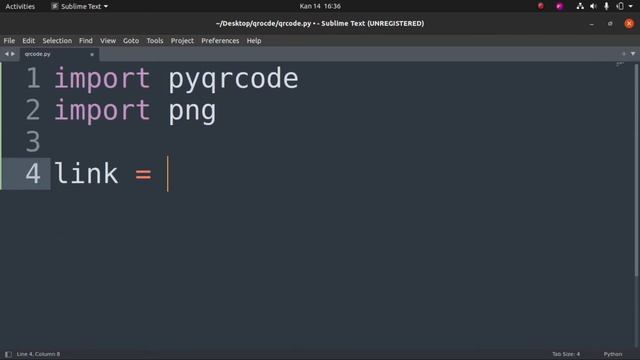Image resolution: width=640 pixels, height=360 pixels.
Task: Click the purple tray application icon
Action: click(560, 6)
